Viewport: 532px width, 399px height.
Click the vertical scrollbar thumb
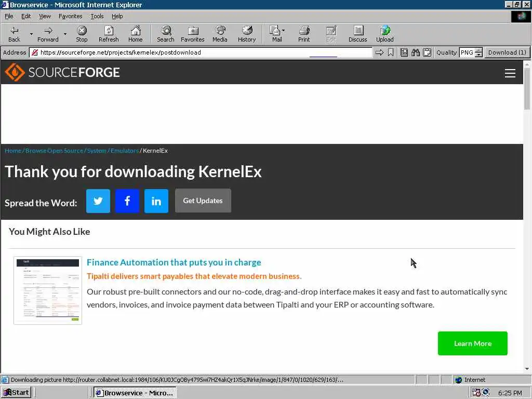click(x=527, y=88)
